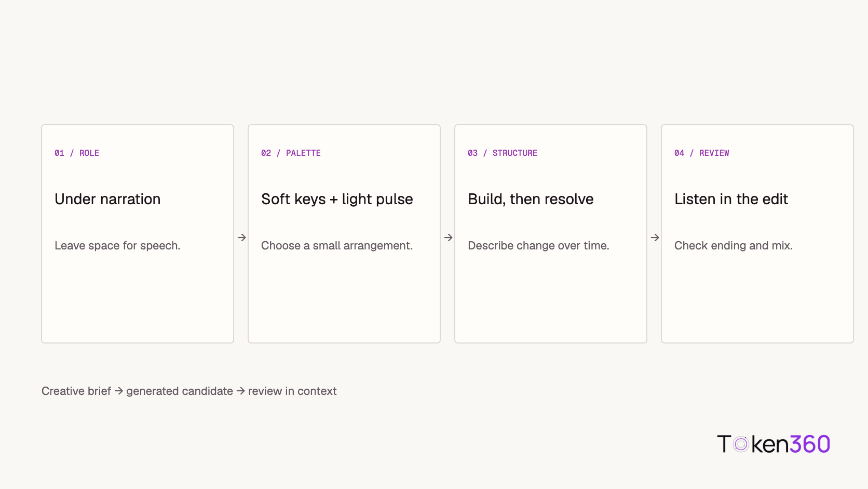
Task: Select the 04 / REVIEW label
Action: [701, 153]
